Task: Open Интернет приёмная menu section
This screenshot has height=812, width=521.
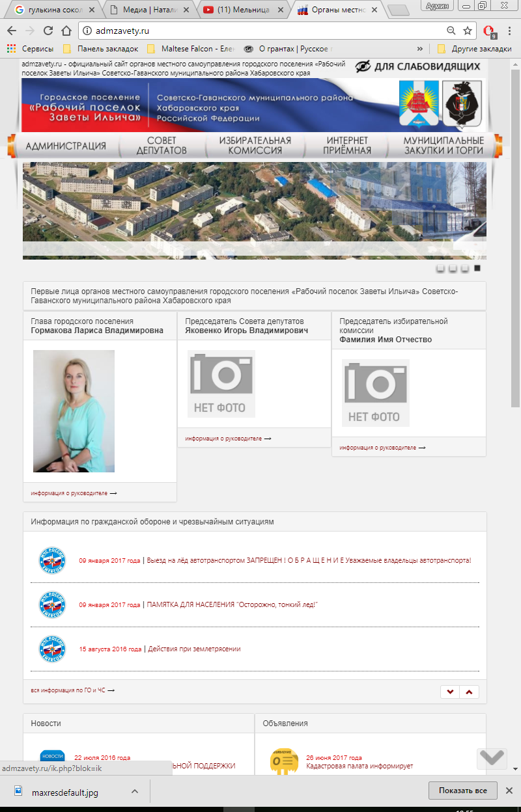Action: [347, 146]
